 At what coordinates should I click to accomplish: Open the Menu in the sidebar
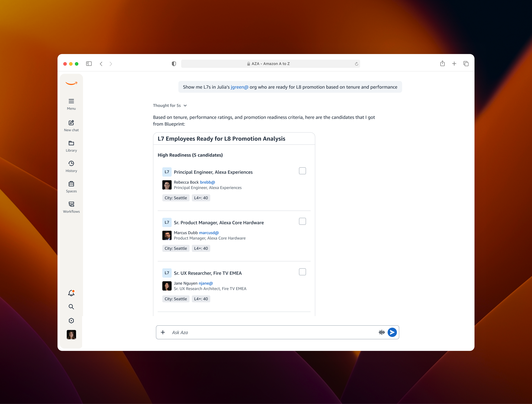click(71, 104)
